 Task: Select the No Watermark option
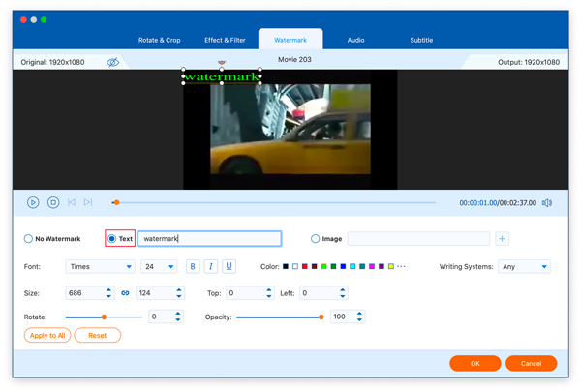pyautogui.click(x=28, y=238)
